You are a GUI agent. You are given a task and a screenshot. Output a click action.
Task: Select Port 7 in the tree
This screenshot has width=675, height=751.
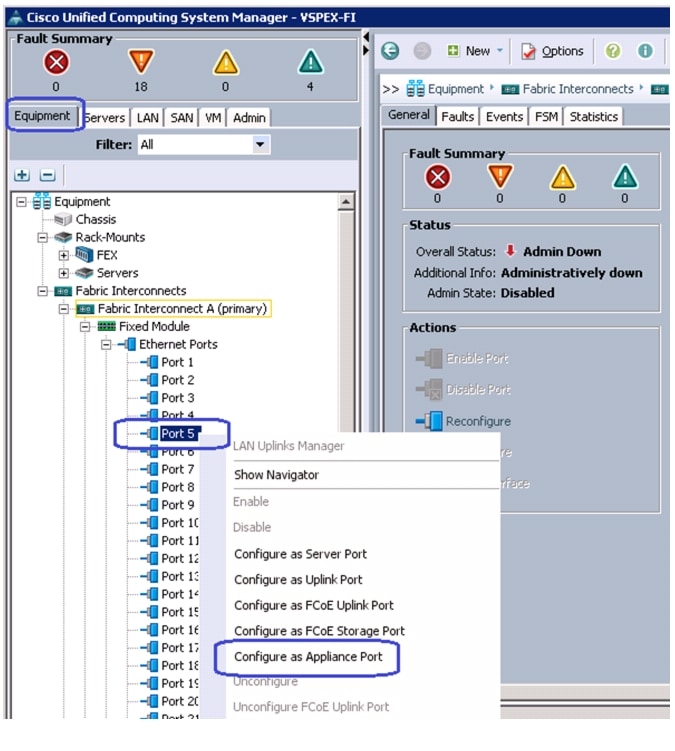pyautogui.click(x=178, y=469)
